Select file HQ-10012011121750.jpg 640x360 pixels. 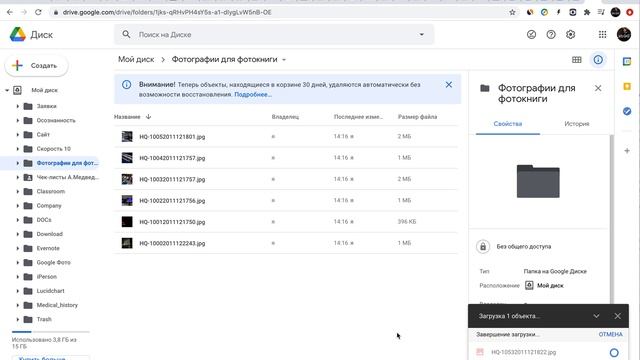(x=286, y=222)
